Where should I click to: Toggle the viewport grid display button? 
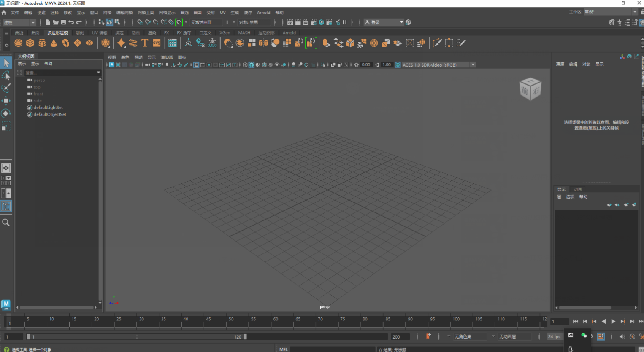click(196, 65)
